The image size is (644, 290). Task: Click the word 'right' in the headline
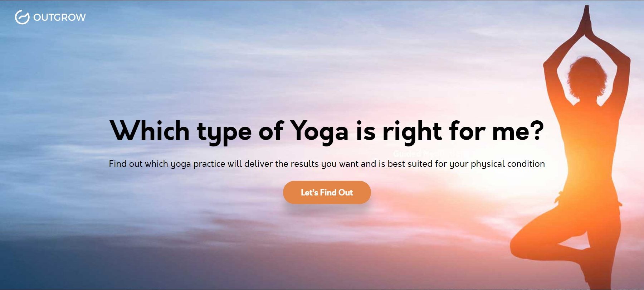[x=412, y=131]
